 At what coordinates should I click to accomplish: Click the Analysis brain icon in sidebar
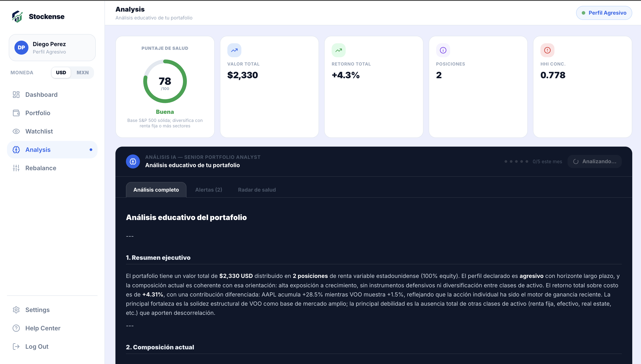click(16, 149)
